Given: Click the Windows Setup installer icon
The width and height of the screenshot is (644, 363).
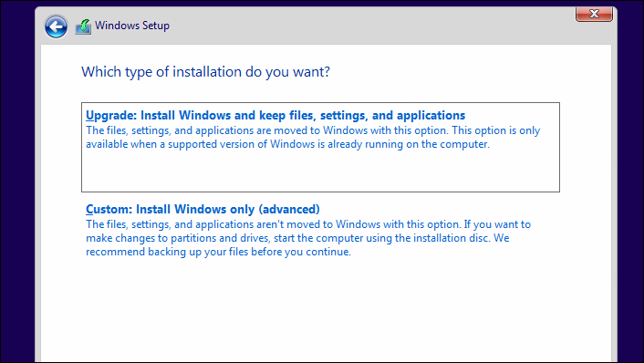Looking at the screenshot, I should [83, 26].
